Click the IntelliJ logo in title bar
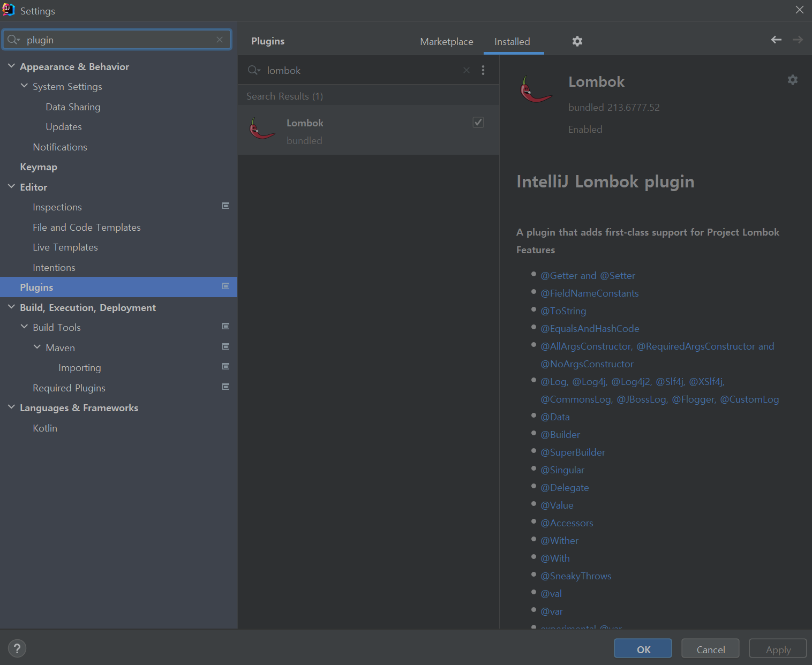The width and height of the screenshot is (812, 665). pyautogui.click(x=9, y=10)
